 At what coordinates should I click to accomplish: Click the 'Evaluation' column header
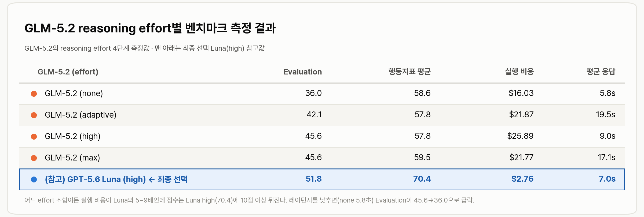click(303, 72)
